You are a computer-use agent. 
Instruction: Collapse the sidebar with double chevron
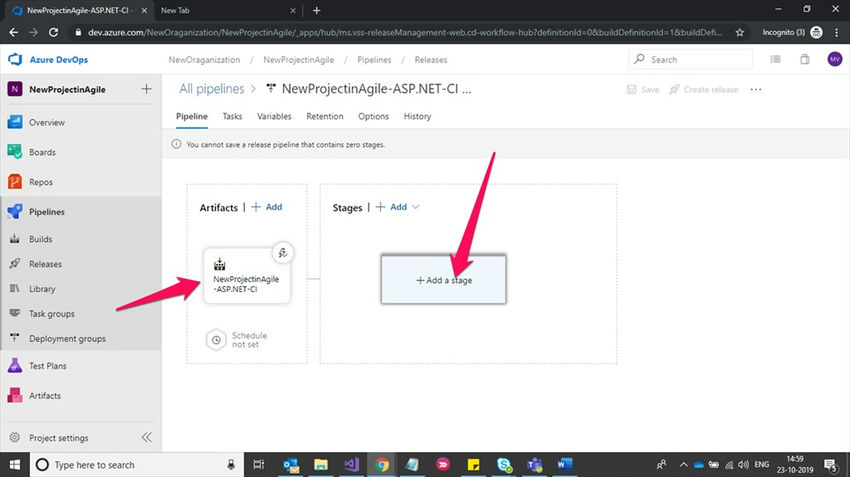(146, 437)
